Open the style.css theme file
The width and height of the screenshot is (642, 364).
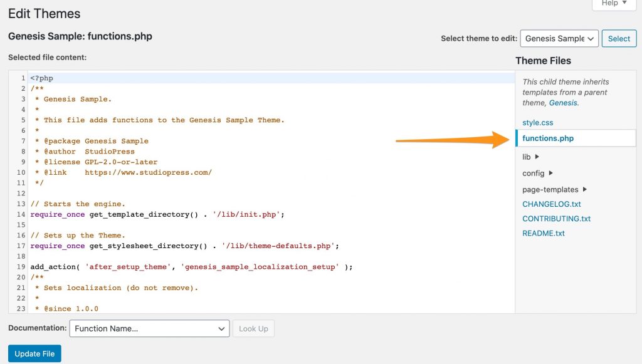537,122
